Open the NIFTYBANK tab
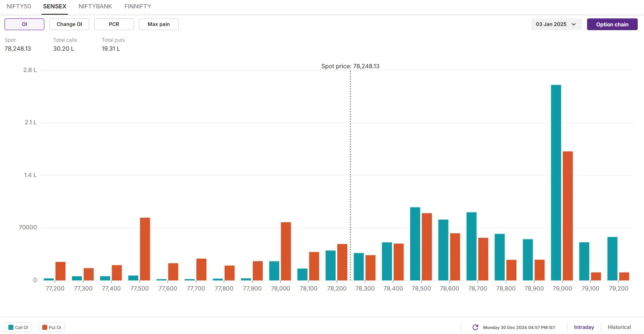The width and height of the screenshot is (644, 334). [95, 6]
